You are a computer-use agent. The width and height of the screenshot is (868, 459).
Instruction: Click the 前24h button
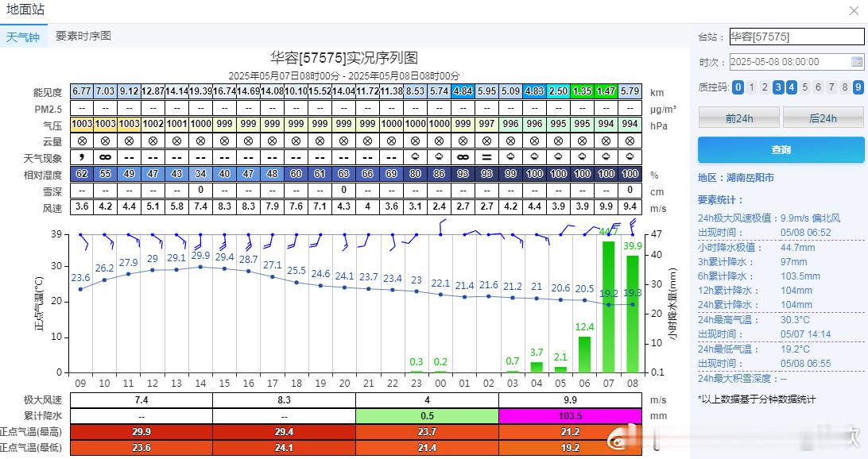pyautogui.click(x=739, y=118)
